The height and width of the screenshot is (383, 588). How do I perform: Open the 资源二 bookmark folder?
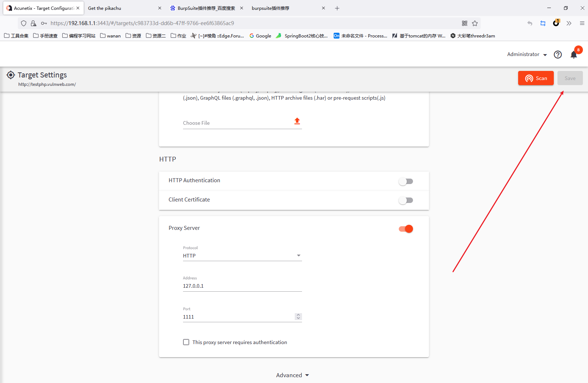156,36
